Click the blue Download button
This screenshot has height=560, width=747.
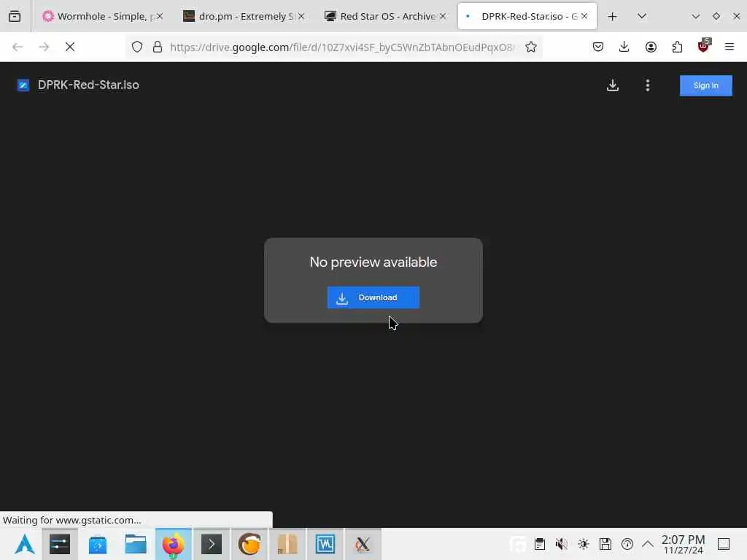click(373, 297)
